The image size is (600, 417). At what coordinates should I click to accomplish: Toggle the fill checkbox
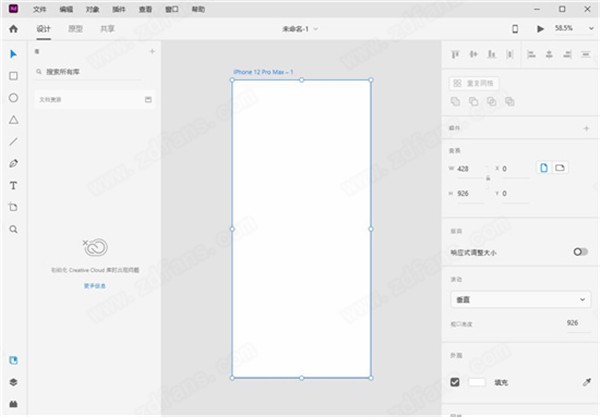(455, 382)
